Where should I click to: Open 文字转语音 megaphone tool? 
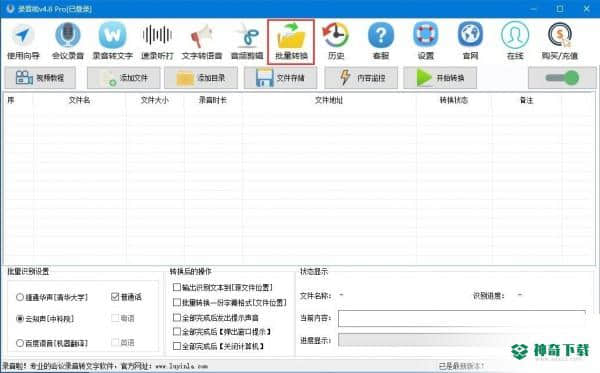[x=202, y=42]
